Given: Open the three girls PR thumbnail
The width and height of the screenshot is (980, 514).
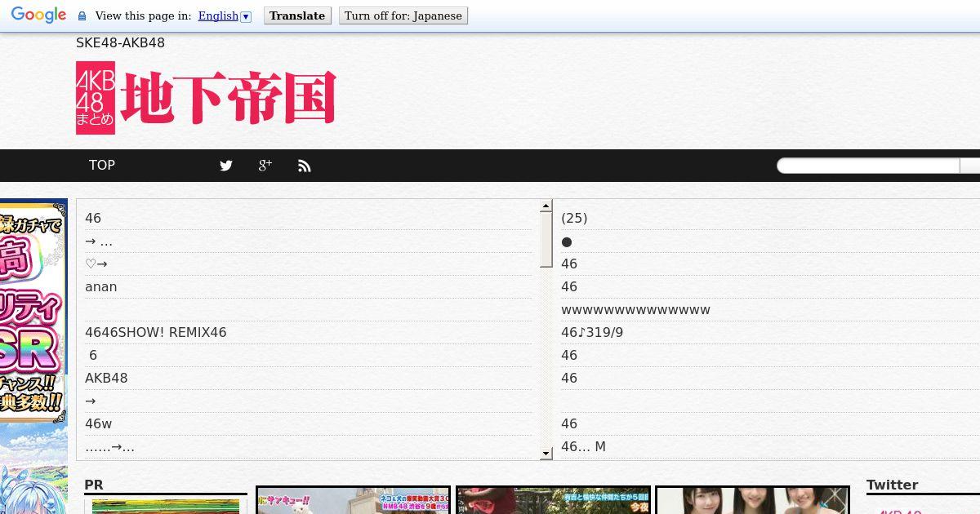Looking at the screenshot, I should tap(752, 501).
